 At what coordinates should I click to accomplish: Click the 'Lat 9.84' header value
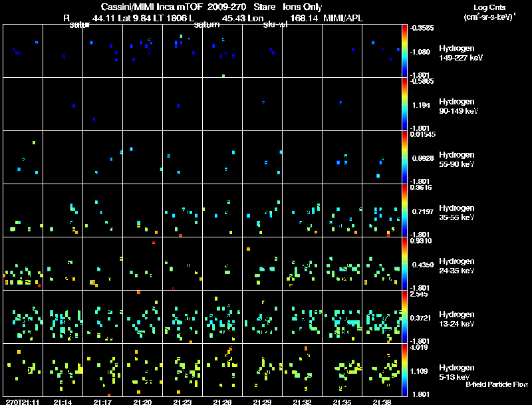134,18
